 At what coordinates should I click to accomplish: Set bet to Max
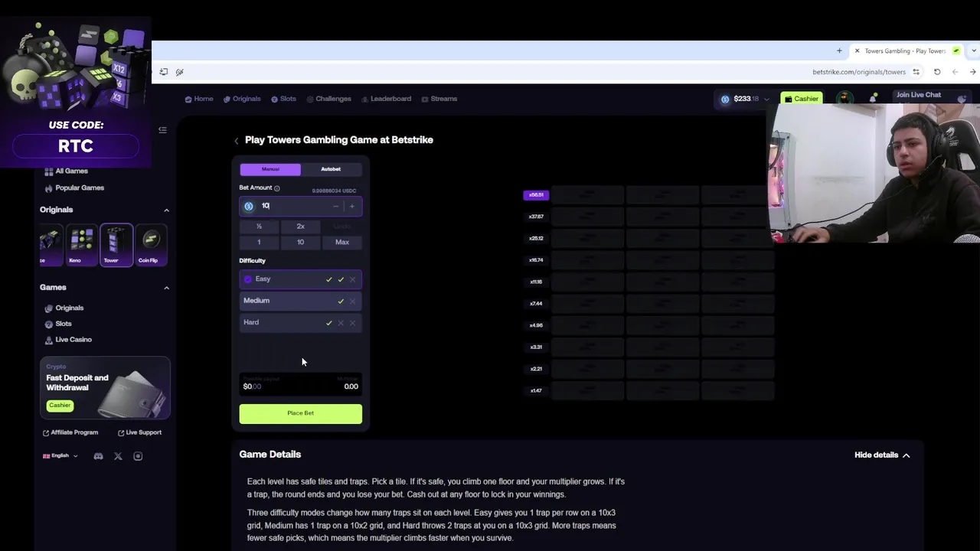(x=342, y=243)
